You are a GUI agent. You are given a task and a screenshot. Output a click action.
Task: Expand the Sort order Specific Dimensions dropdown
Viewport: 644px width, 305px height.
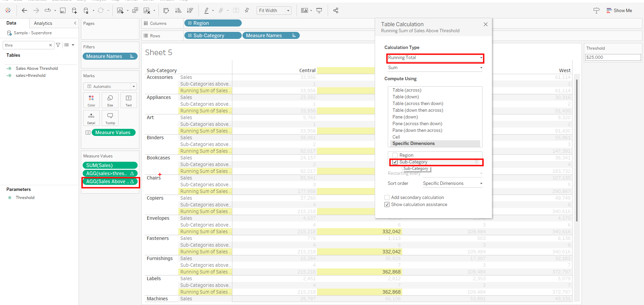(x=452, y=184)
